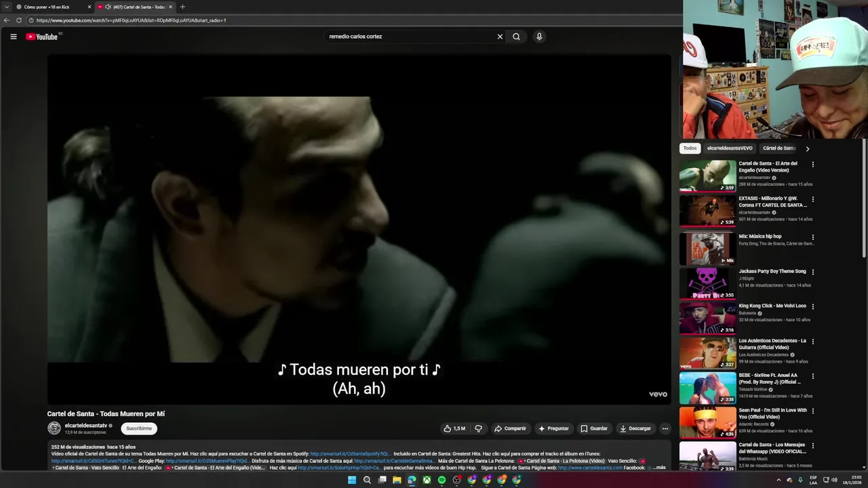
Task: Open elcarteldesantatv channel avatar
Action: pyautogui.click(x=54, y=428)
